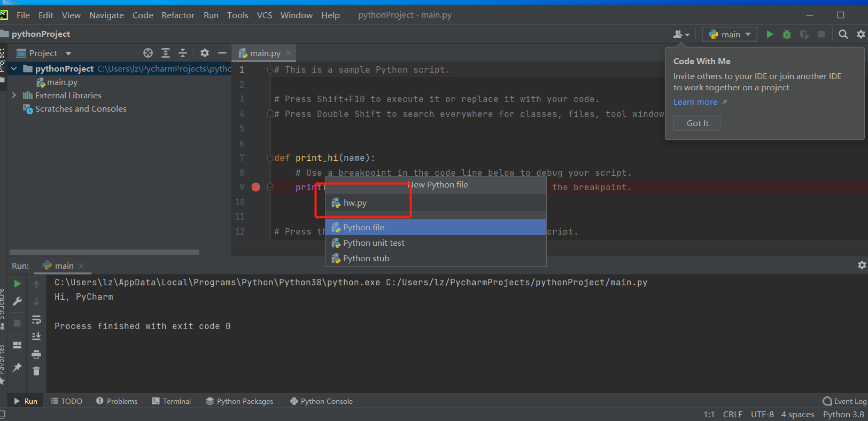868x421 pixels.
Task: Run with coverage icon in toolbar
Action: tap(804, 34)
